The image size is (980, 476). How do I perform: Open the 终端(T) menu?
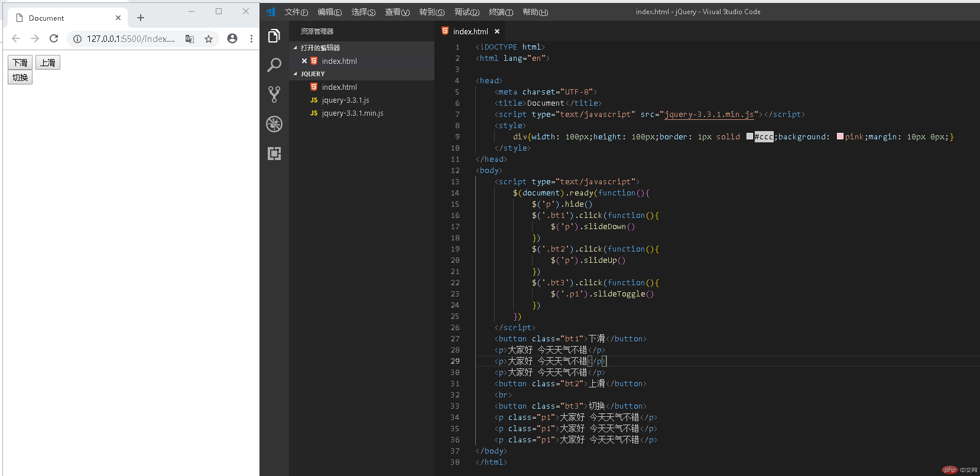click(501, 12)
